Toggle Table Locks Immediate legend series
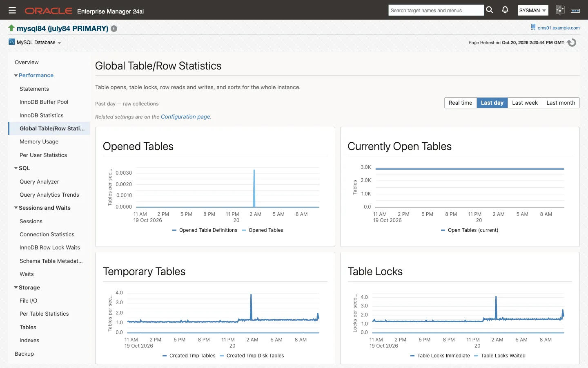The height and width of the screenshot is (368, 588). click(x=440, y=356)
